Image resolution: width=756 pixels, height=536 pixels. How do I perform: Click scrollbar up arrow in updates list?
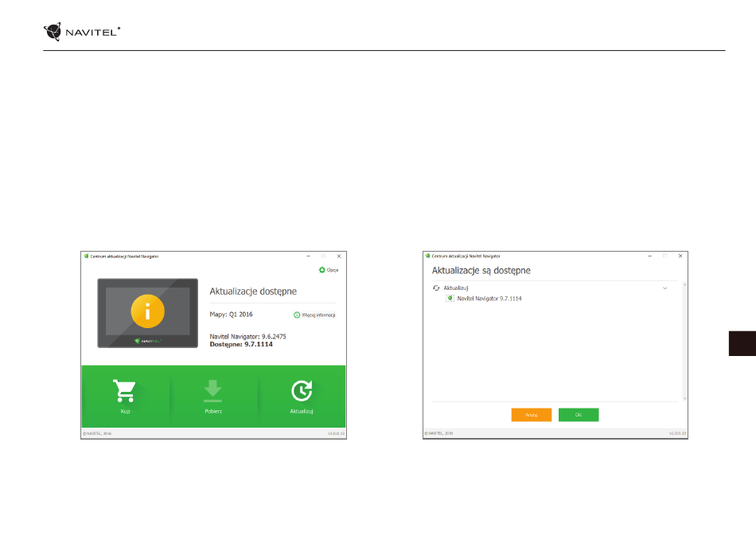pyautogui.click(x=684, y=285)
